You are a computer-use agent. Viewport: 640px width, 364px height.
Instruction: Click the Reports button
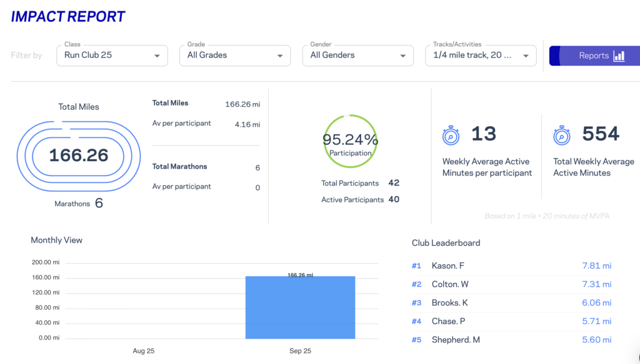pos(594,56)
